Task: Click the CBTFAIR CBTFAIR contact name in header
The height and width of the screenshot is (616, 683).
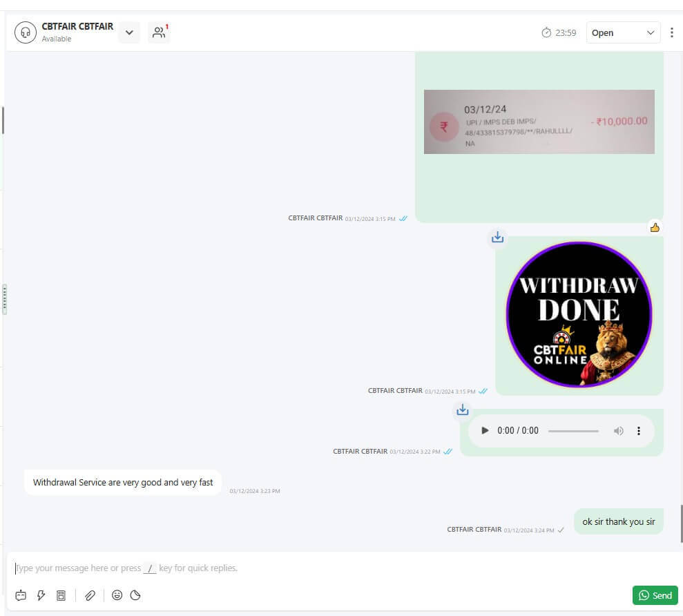Action: pos(77,26)
